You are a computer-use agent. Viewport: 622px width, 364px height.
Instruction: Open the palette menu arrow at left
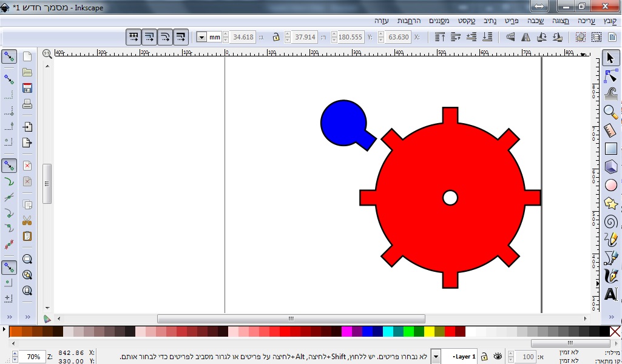click(4, 329)
